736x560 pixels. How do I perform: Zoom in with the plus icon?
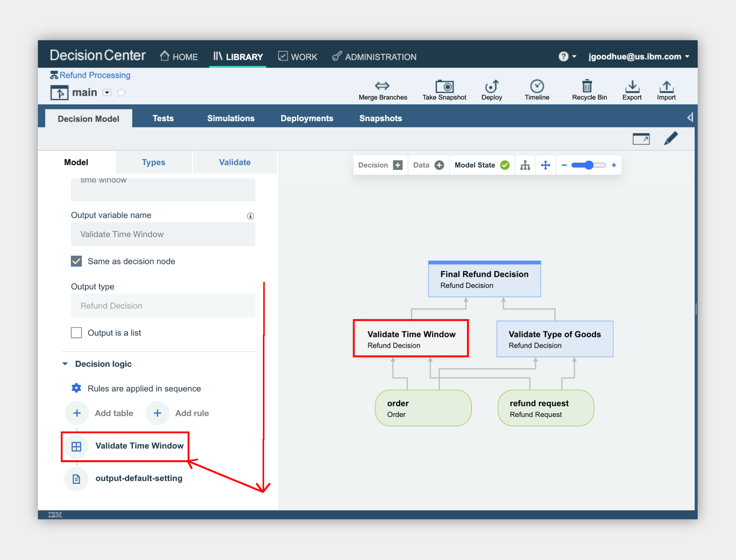point(614,165)
